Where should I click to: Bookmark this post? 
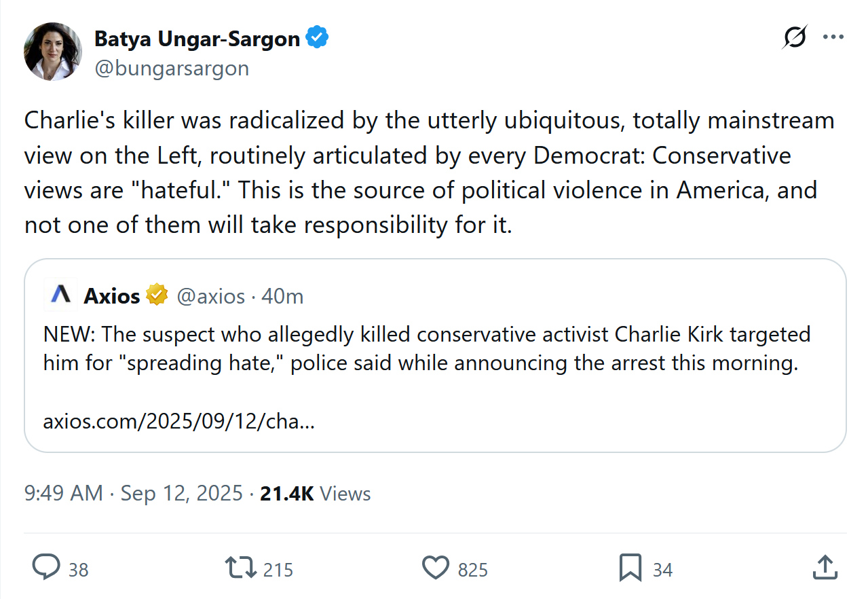[x=630, y=568]
